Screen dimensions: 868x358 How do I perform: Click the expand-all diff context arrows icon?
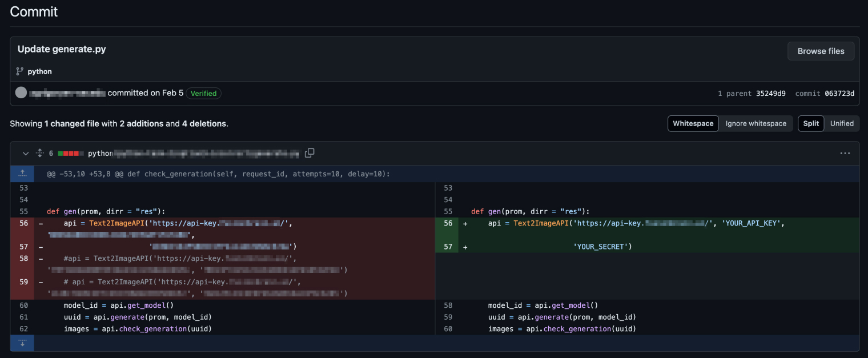pos(39,153)
